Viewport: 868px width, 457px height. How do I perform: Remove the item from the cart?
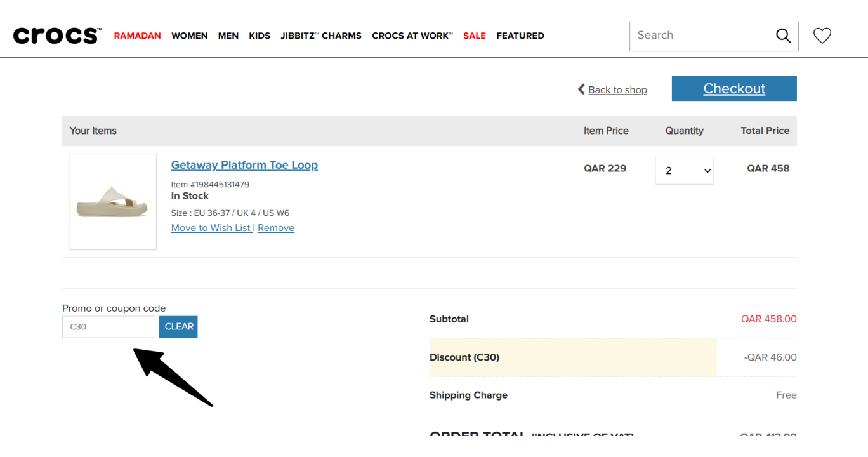pos(276,228)
